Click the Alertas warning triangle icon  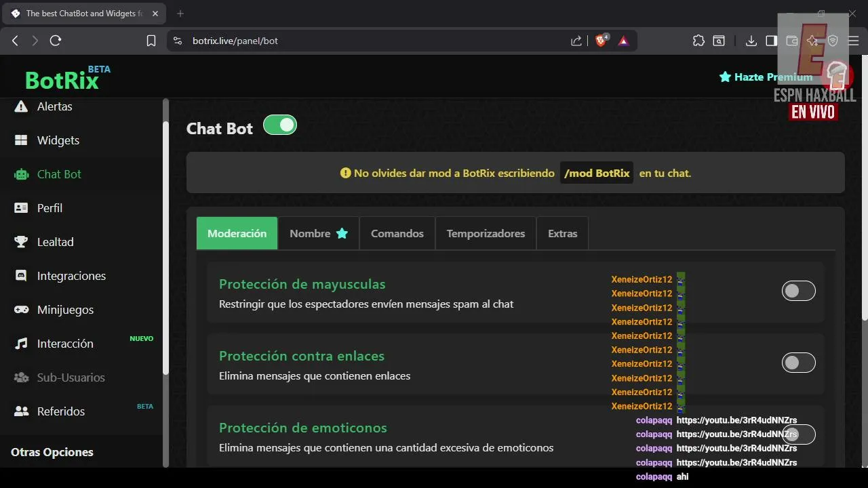coord(22,106)
